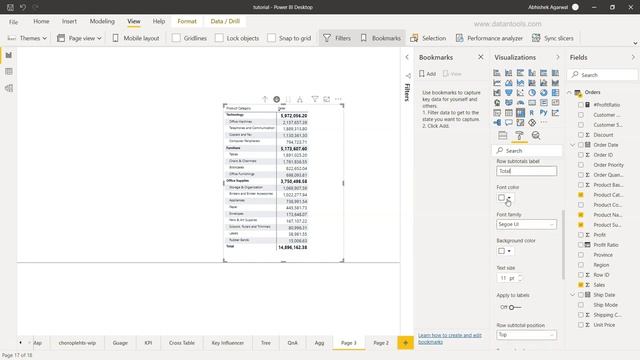Viewport: 640px width, 360px height.
Task: Click the drill up arrow above the matrix
Action: 264,99
